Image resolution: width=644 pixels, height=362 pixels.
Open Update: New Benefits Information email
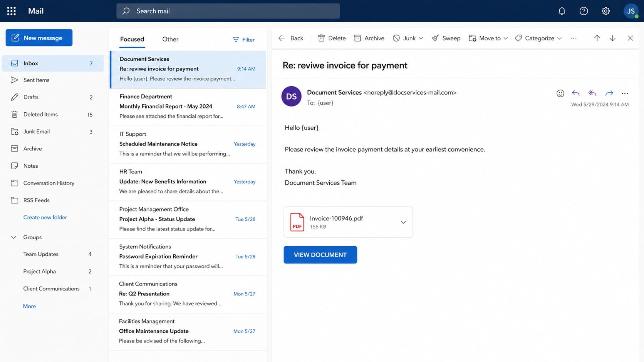coord(188,182)
